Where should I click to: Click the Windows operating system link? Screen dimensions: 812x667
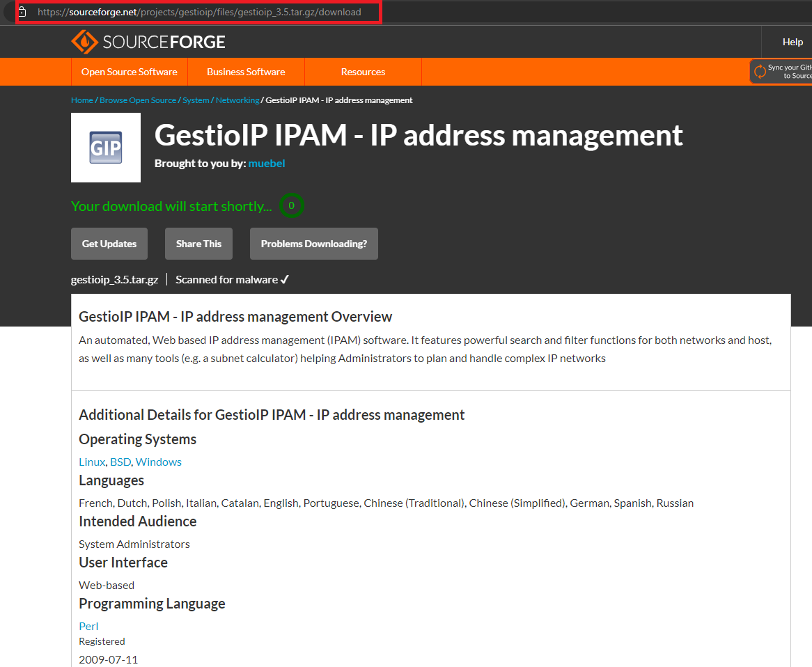click(158, 462)
